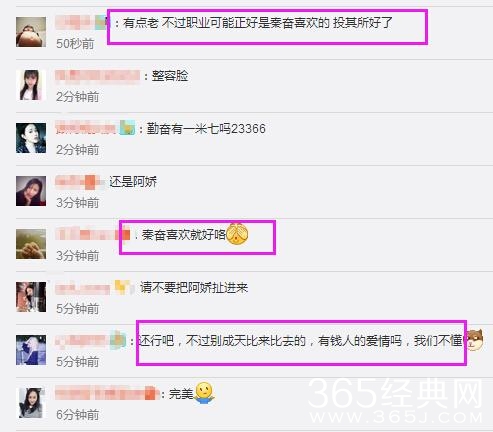This screenshot has height=432, width=493.
Task: Click the comment text 整容脸
Action: [x=170, y=76]
